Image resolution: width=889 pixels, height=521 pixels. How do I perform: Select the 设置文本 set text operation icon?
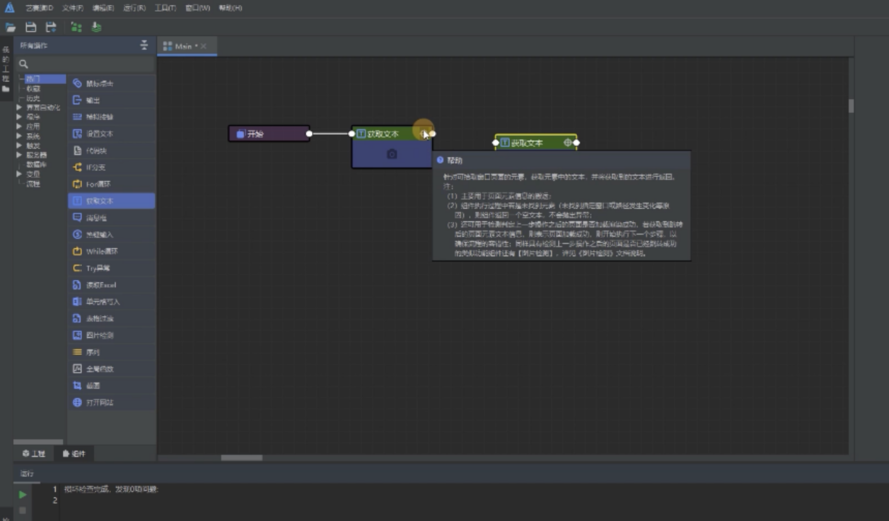pos(77,134)
